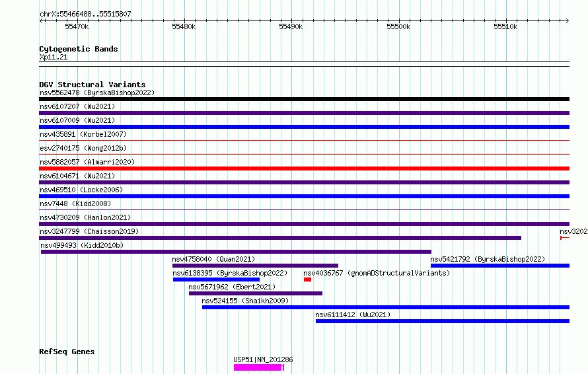
Task: Click the 55470k ruler marker
Action: (77, 26)
